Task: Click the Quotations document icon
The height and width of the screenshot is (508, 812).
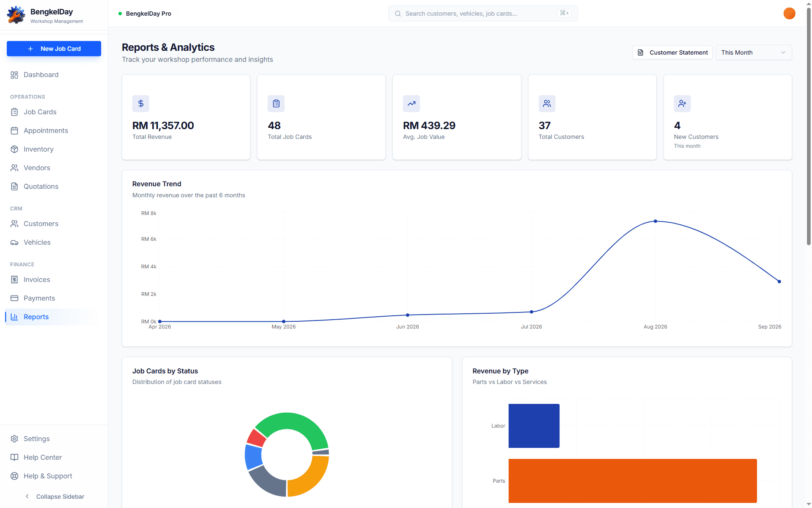Action: (x=14, y=187)
